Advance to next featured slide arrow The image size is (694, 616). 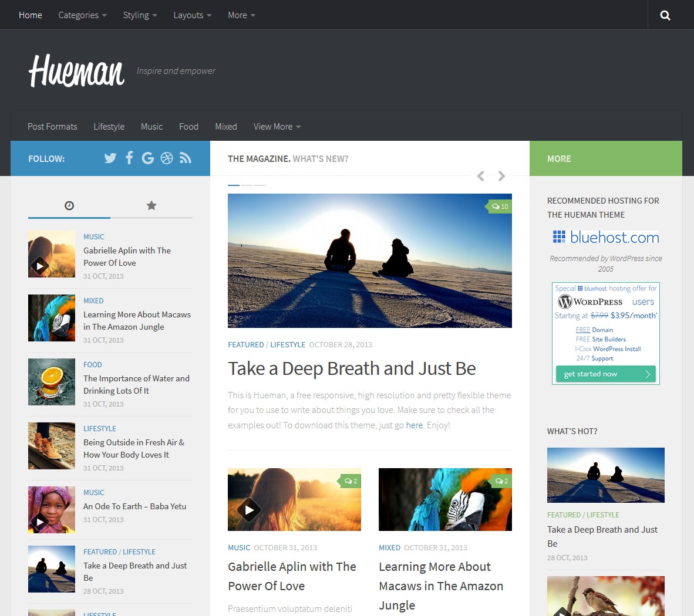coord(501,176)
